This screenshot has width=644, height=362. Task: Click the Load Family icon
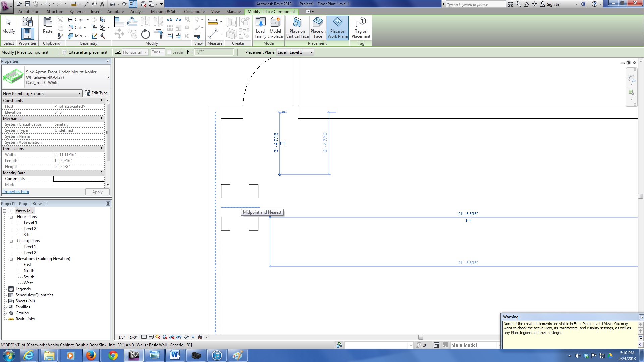(260, 23)
